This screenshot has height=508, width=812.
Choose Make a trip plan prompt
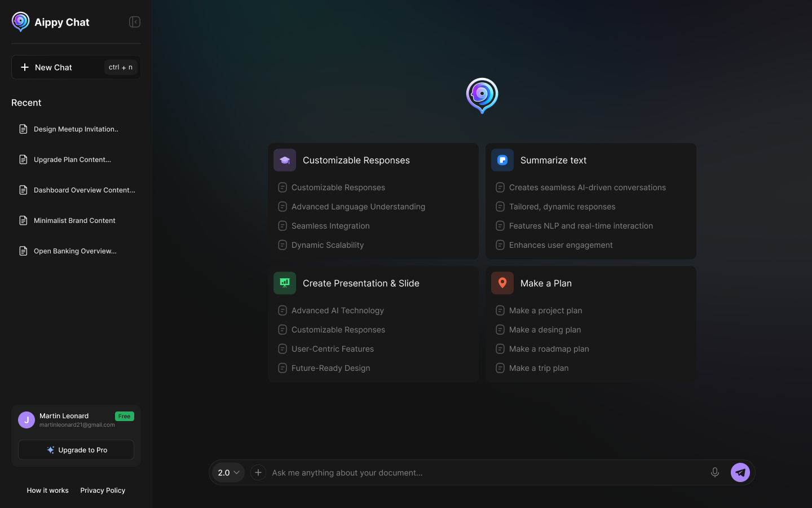[x=539, y=368]
